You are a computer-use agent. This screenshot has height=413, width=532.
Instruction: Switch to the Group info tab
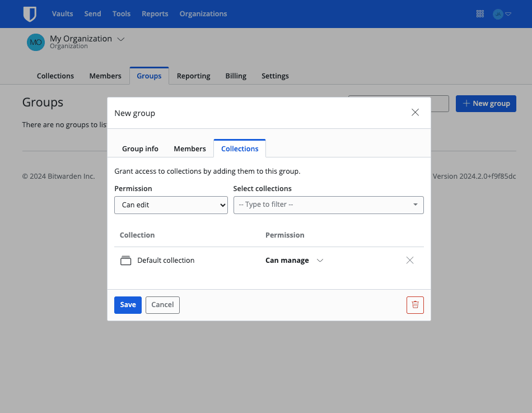(140, 149)
